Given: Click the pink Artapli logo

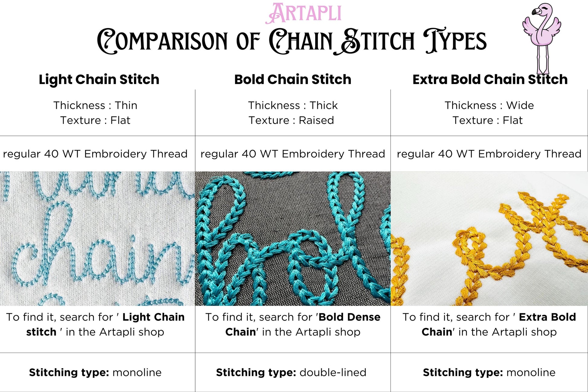Looking at the screenshot, I should pyautogui.click(x=304, y=14).
